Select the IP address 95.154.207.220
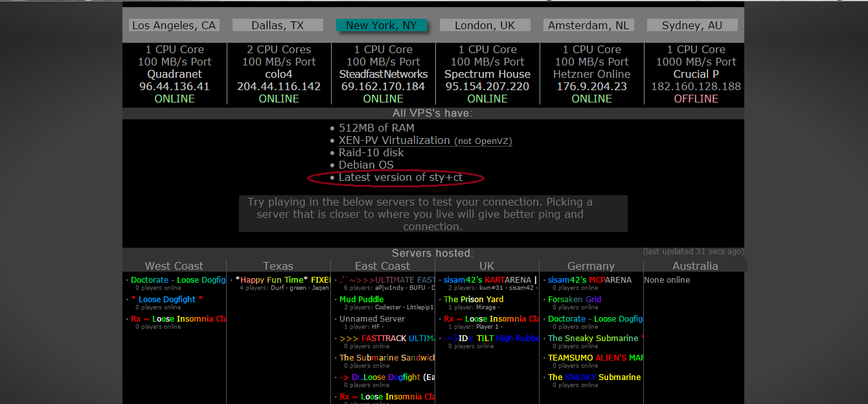This screenshot has width=868, height=404. point(487,86)
